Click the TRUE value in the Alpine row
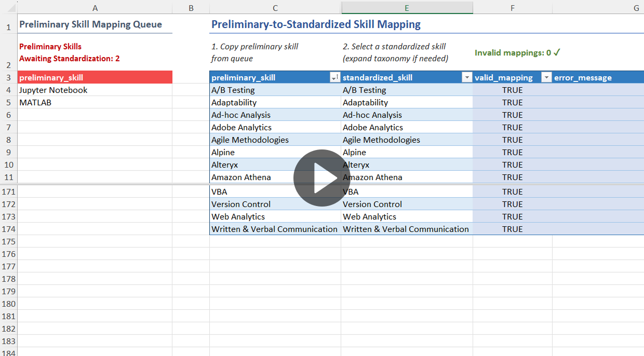The image size is (644, 356). [513, 153]
